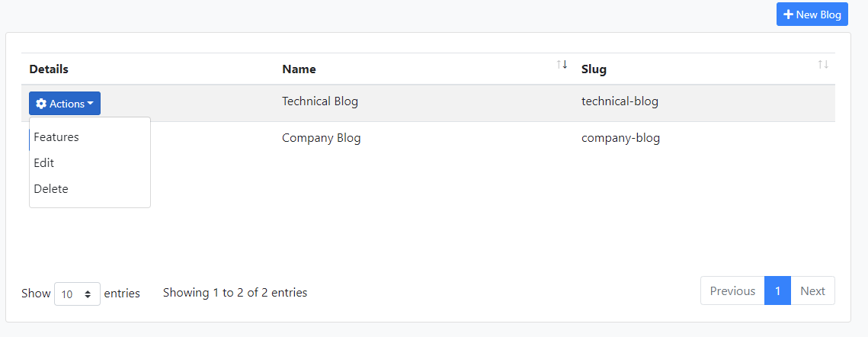Go to the Next page

[x=812, y=290]
